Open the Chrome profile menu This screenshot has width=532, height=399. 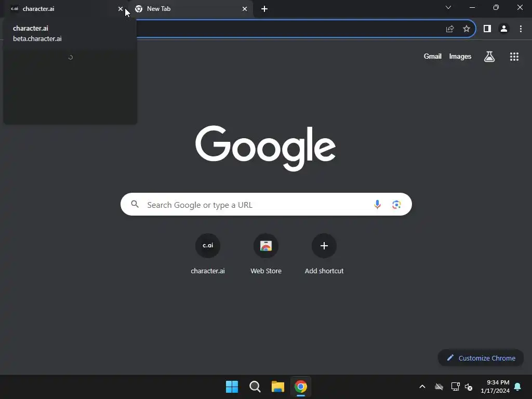coord(504,29)
